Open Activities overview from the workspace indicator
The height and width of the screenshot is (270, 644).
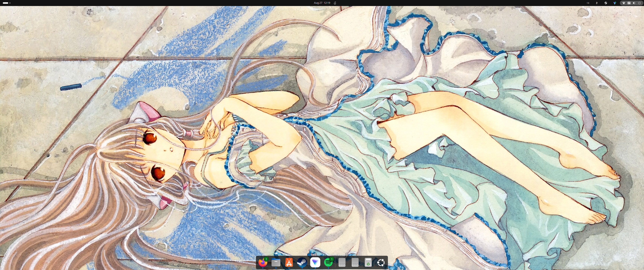(x=7, y=3)
